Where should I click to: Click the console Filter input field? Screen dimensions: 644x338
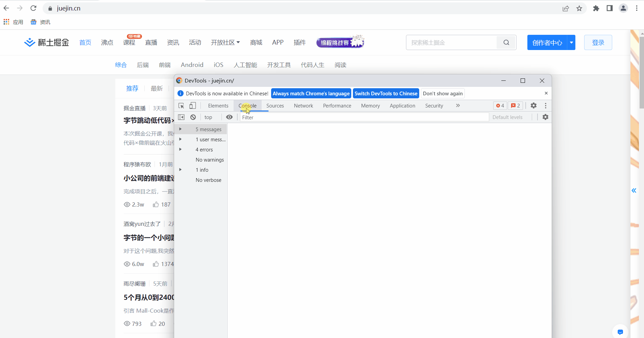click(x=364, y=117)
